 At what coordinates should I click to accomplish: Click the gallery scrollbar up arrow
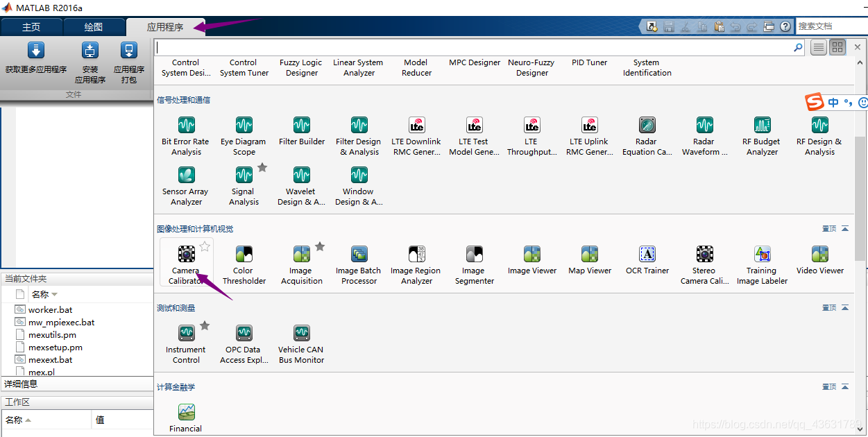click(860, 62)
